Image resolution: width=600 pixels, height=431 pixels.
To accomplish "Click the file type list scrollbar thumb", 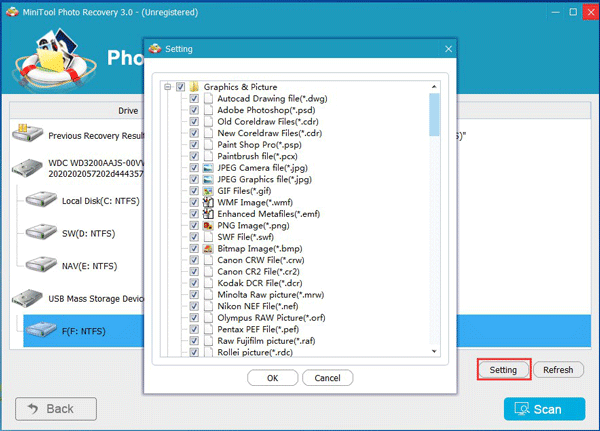I will [434, 114].
